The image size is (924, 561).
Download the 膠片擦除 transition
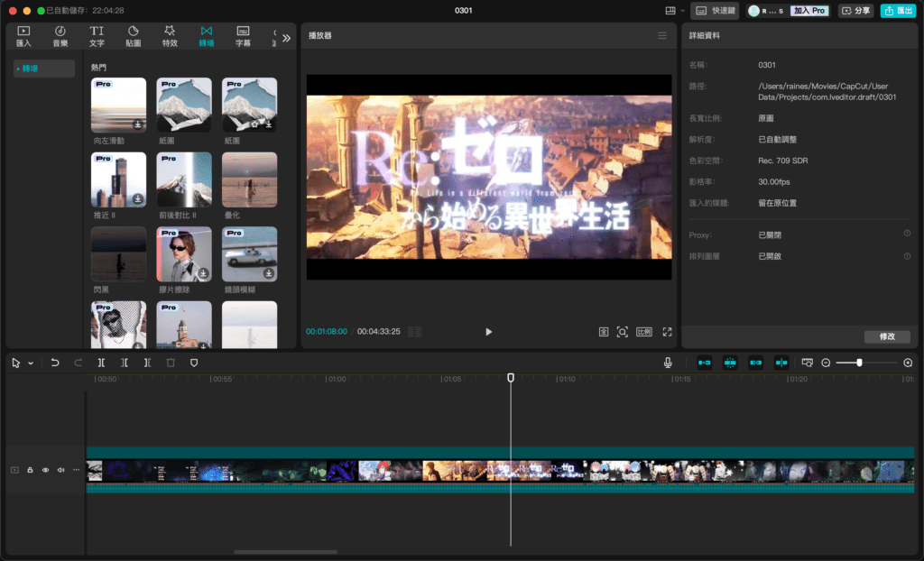coord(203,273)
